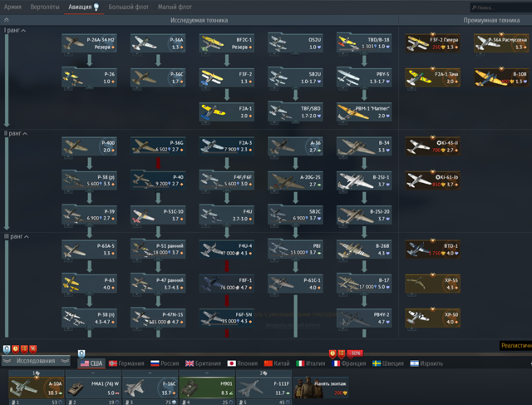
Task: Select the P-26 aircraft card
Action: pos(90,77)
